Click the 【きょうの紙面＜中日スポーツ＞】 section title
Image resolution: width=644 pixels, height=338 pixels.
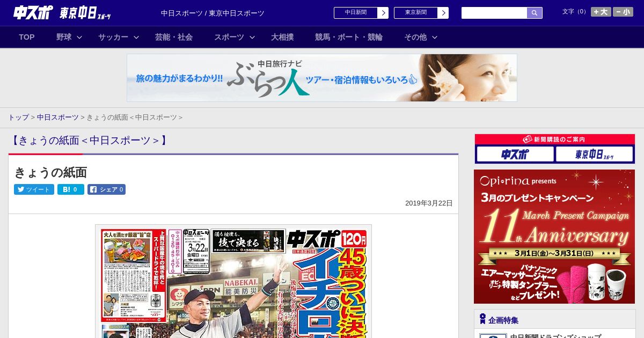(x=89, y=141)
